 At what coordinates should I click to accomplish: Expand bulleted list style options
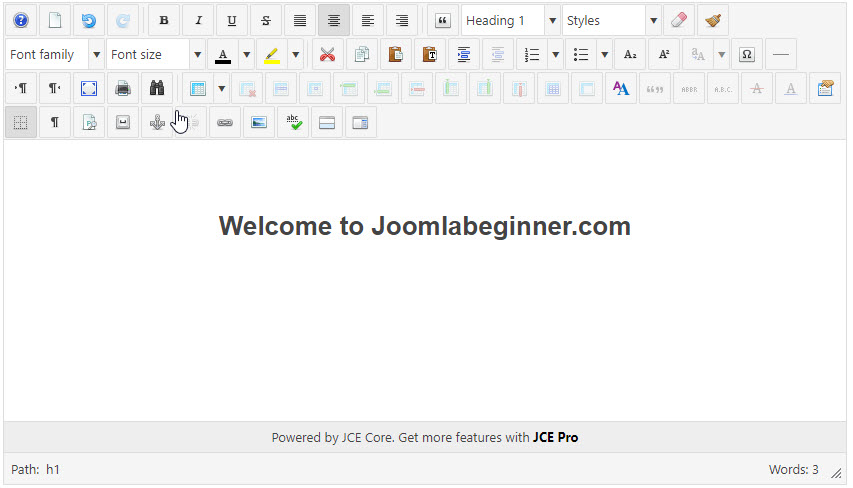pos(604,54)
